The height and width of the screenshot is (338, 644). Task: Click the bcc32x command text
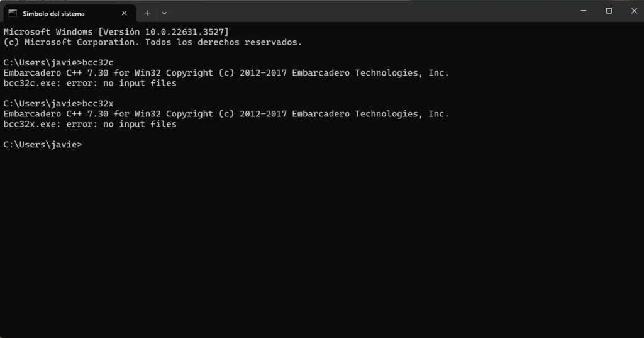coord(97,104)
